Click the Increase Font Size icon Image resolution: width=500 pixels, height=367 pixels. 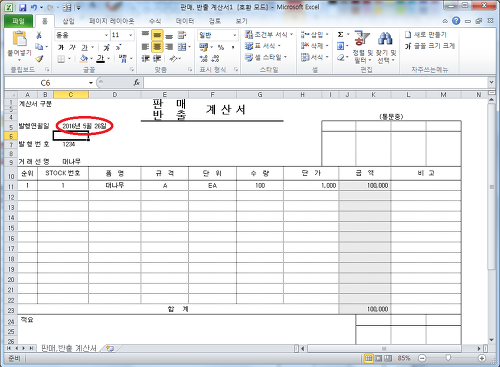[x=106, y=47]
